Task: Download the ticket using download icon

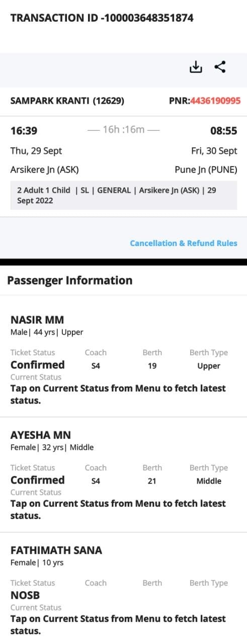Action: pyautogui.click(x=195, y=67)
